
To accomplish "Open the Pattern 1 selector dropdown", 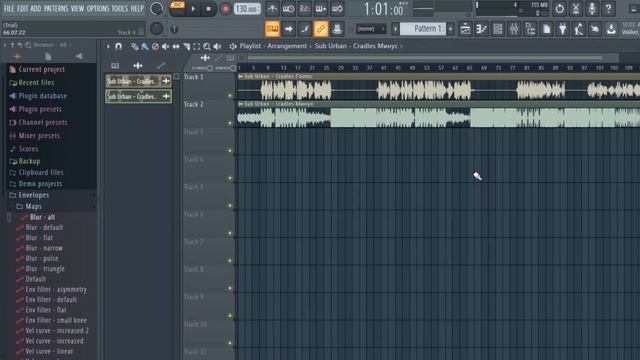I will 423,29.
